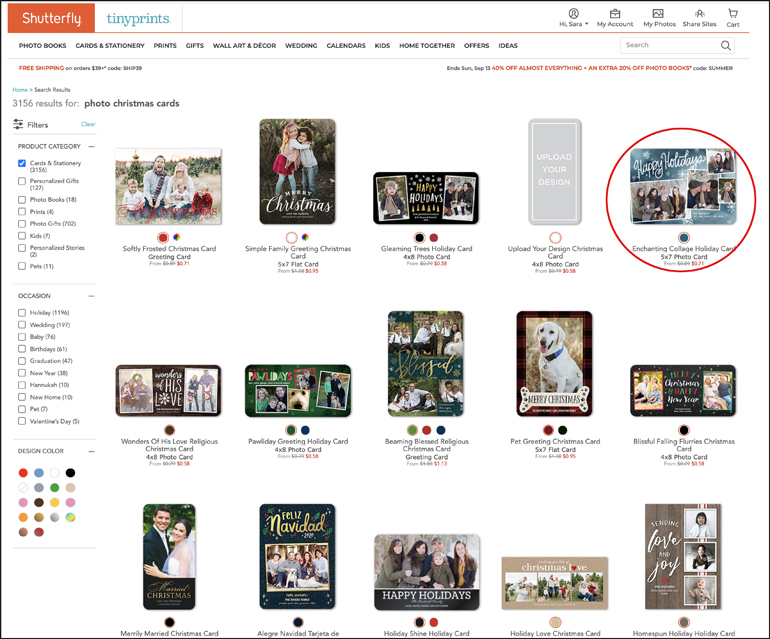Collapse the Design Color section

click(92, 451)
